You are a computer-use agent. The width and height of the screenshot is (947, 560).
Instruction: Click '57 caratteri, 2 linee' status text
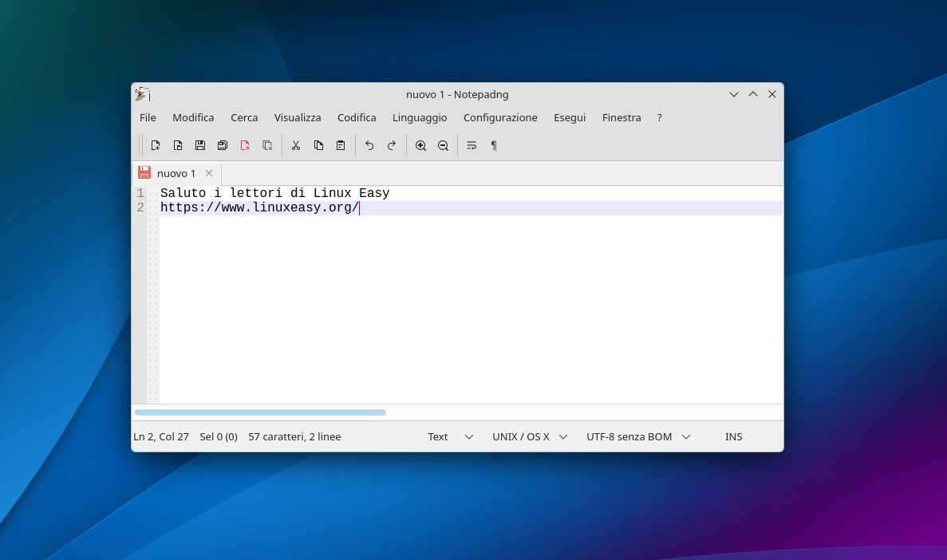click(294, 437)
